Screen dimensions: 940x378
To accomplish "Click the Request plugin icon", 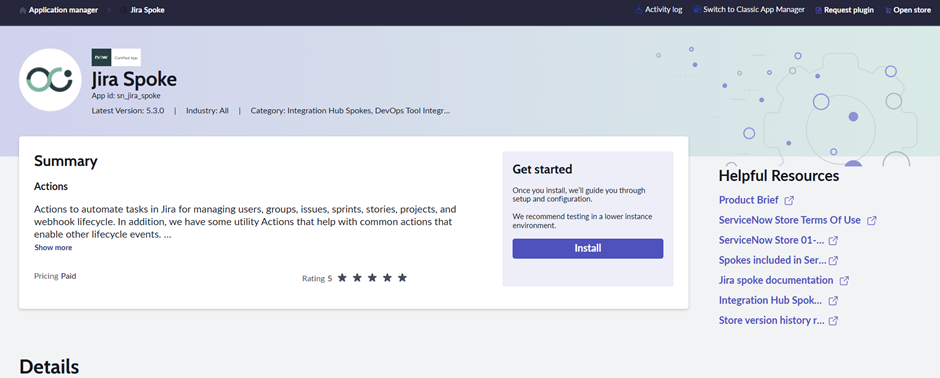I will (x=819, y=10).
